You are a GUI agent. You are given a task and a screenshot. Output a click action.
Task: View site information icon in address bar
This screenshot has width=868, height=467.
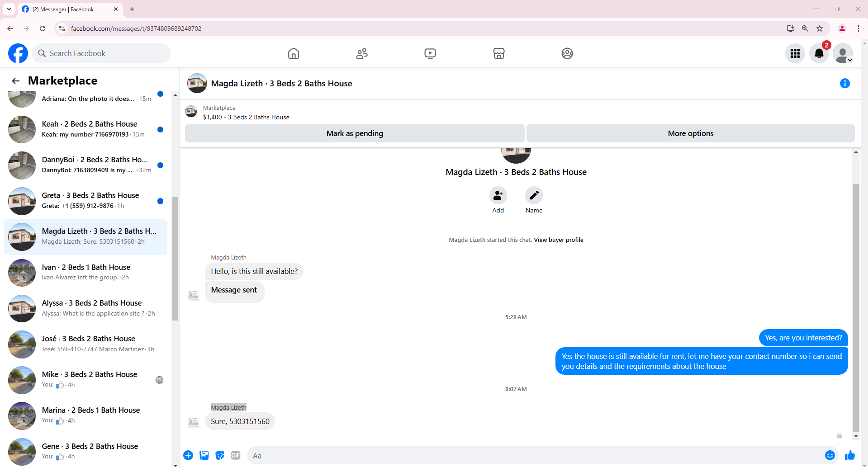tap(62, 28)
